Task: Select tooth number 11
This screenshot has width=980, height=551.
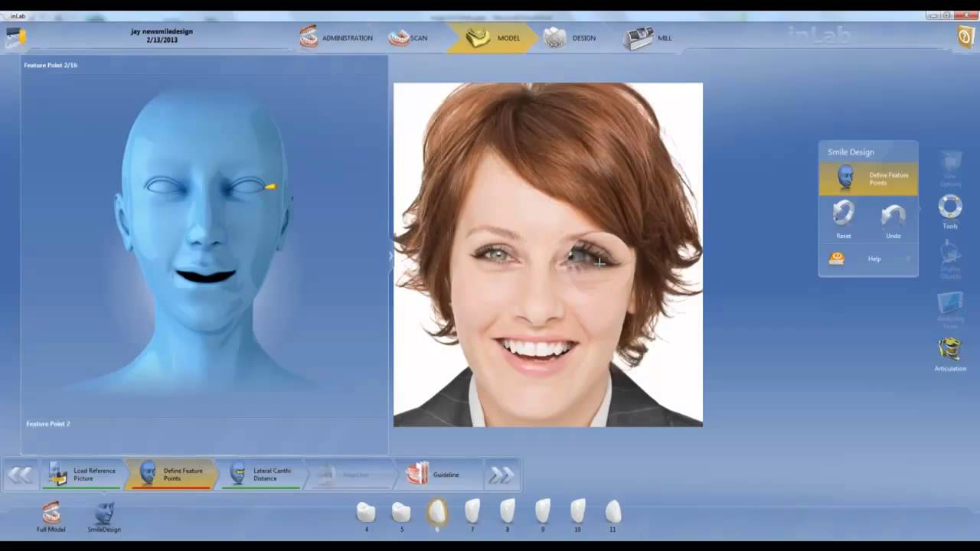Action: click(x=612, y=516)
